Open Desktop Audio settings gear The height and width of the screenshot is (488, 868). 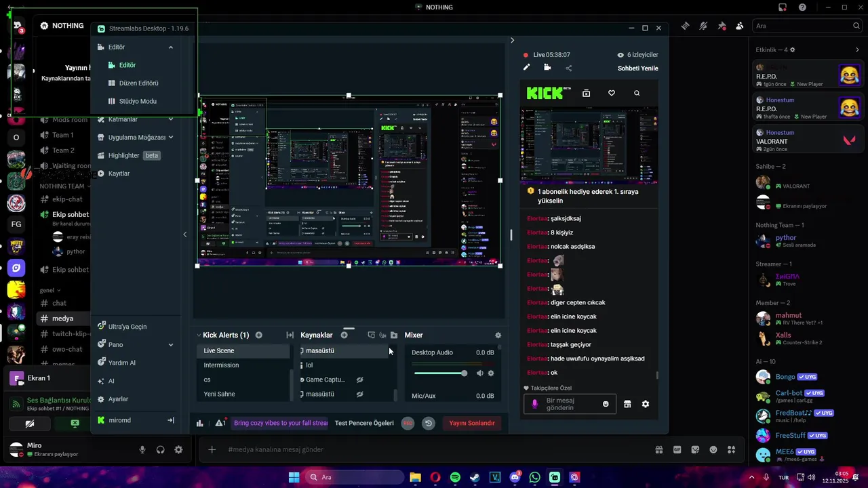[491, 373]
